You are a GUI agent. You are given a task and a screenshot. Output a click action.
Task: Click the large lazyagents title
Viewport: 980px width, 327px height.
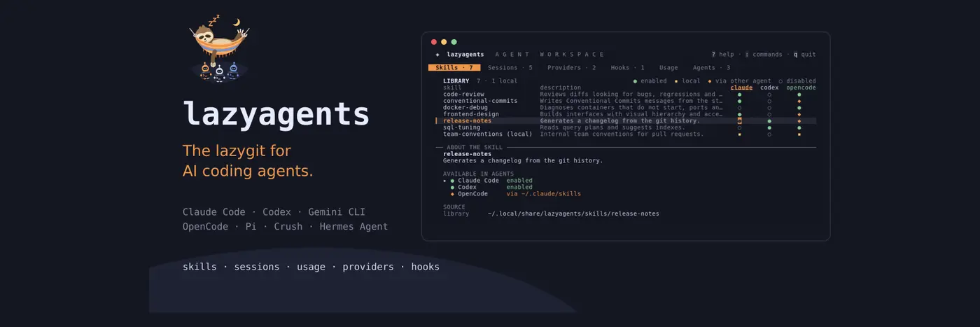coord(276,113)
